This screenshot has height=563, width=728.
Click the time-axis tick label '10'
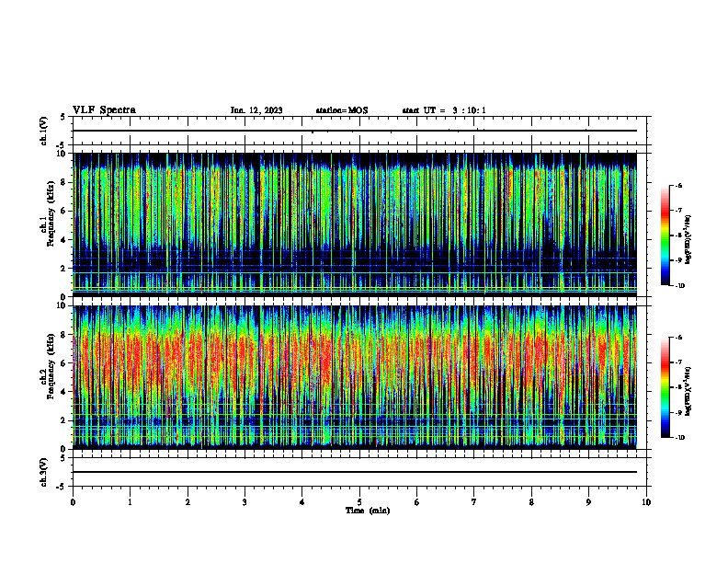coord(646,502)
